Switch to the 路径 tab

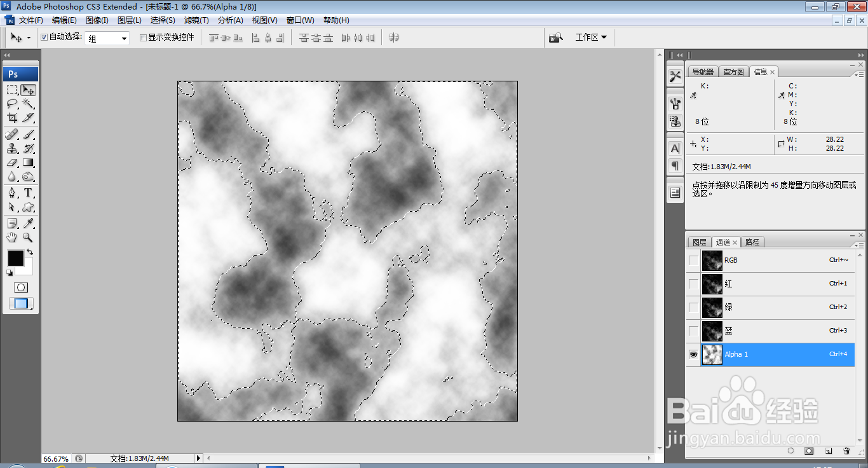click(752, 242)
